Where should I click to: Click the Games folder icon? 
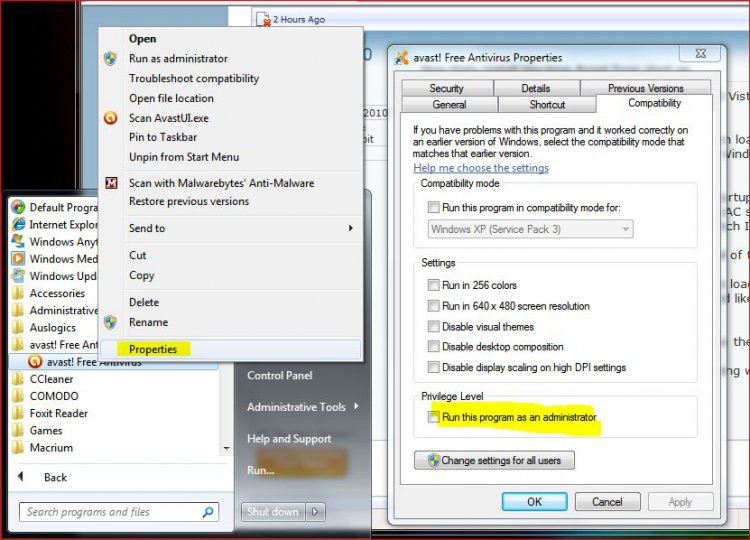(x=18, y=430)
